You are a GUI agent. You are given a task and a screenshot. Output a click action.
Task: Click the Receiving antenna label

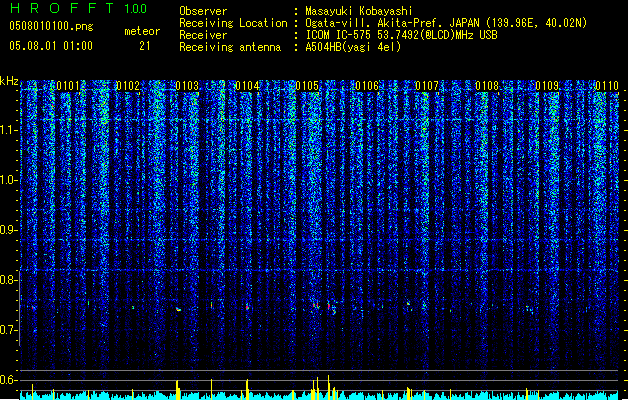pyautogui.click(x=230, y=47)
